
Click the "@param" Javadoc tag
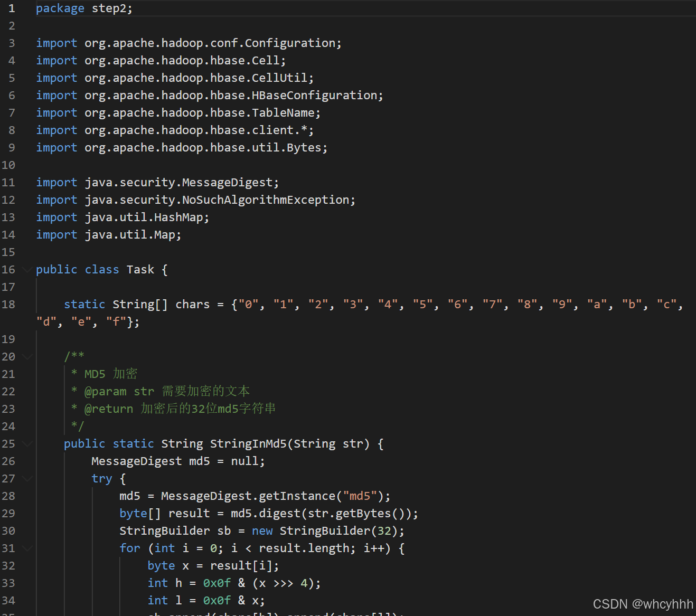(106, 392)
